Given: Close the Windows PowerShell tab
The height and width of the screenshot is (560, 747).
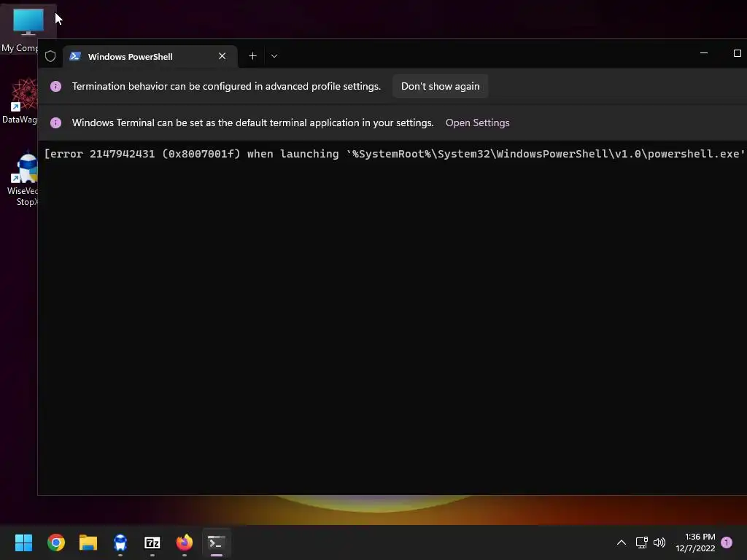Looking at the screenshot, I should pos(222,56).
